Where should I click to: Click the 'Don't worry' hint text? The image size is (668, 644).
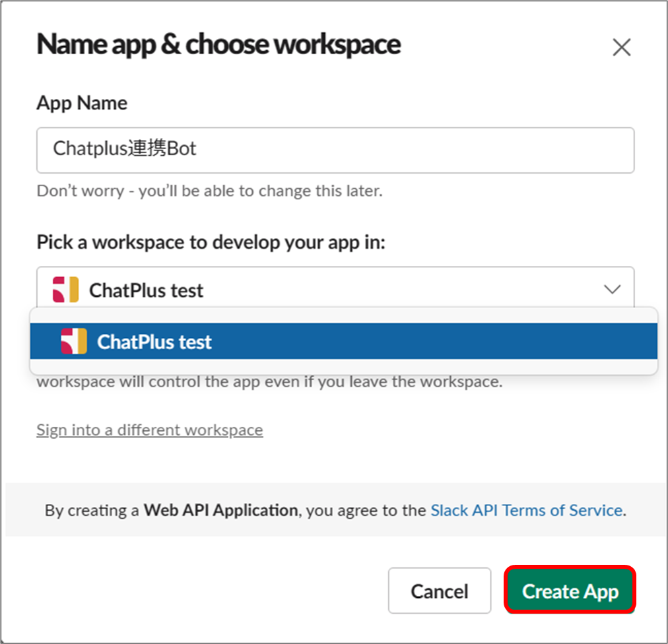(x=210, y=191)
